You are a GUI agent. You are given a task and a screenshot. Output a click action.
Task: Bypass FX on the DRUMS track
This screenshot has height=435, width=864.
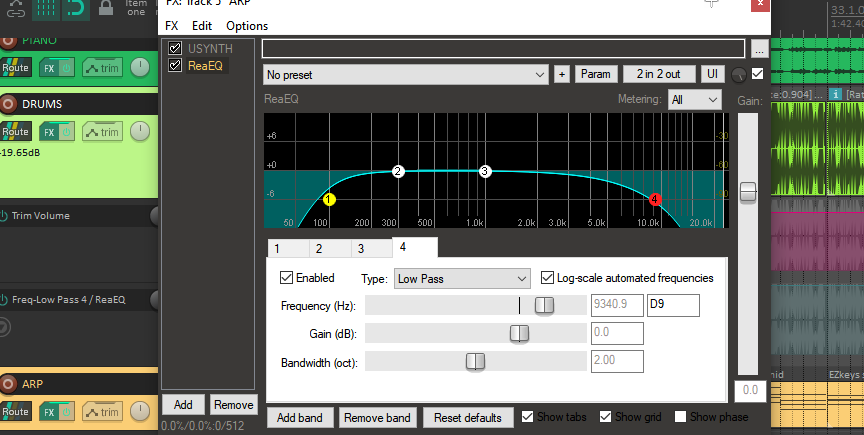tap(66, 132)
